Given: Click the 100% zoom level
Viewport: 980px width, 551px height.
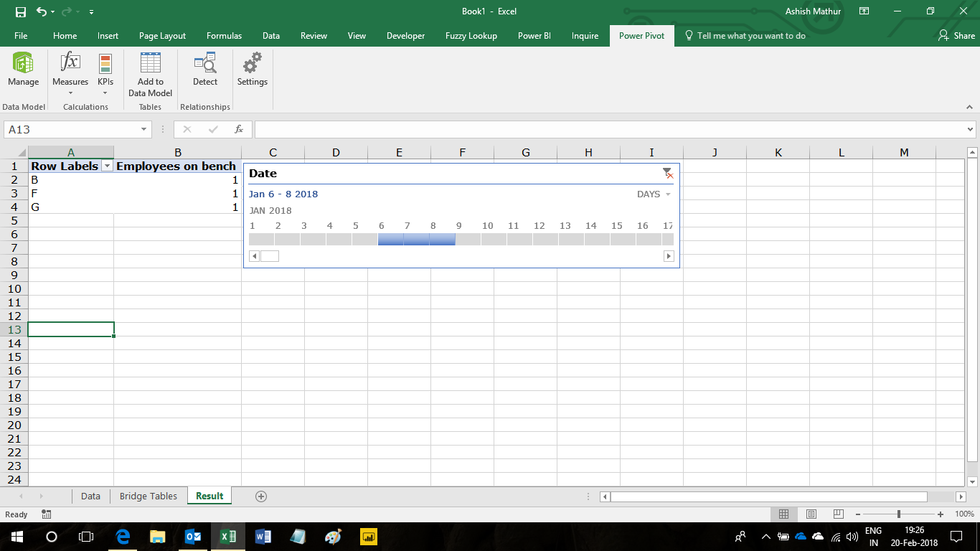Looking at the screenshot, I should point(964,514).
